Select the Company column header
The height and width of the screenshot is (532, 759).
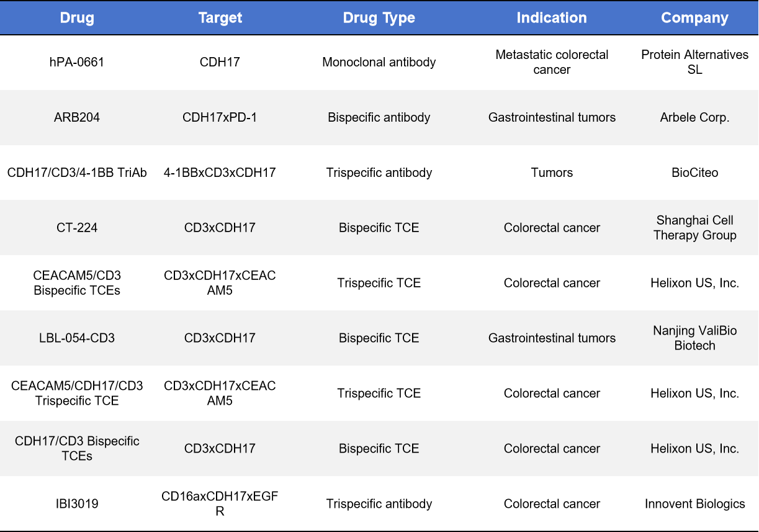point(694,18)
